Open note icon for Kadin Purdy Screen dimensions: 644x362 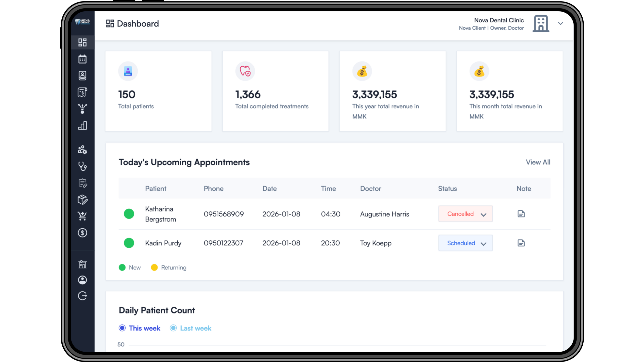coord(521,243)
